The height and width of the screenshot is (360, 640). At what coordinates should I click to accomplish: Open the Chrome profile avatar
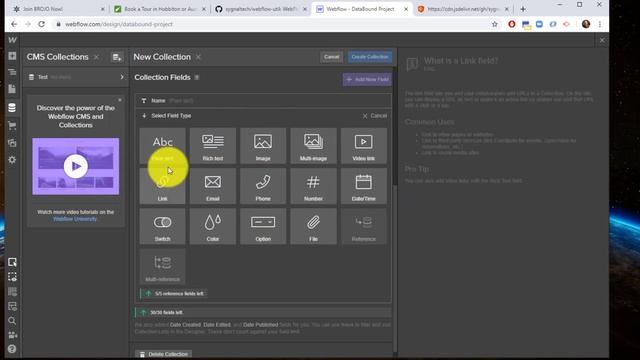pyautogui.click(x=586, y=24)
